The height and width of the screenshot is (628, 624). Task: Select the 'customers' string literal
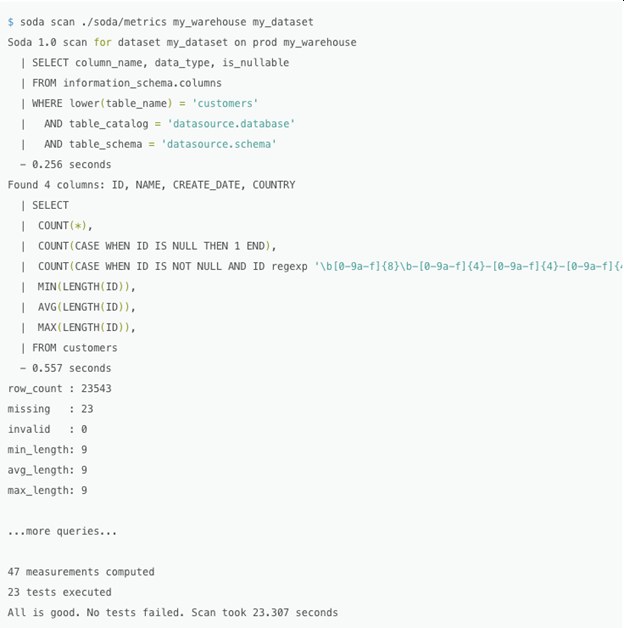pos(225,103)
